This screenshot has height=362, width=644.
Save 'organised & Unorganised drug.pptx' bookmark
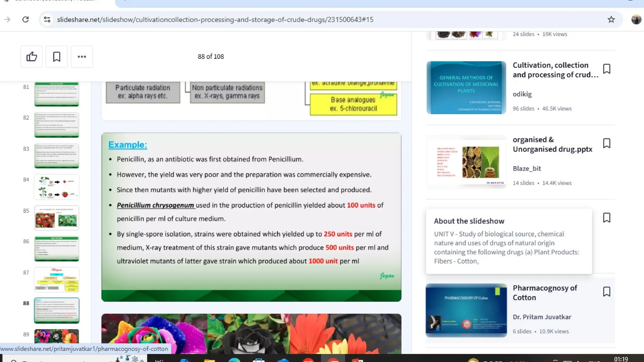tap(607, 143)
